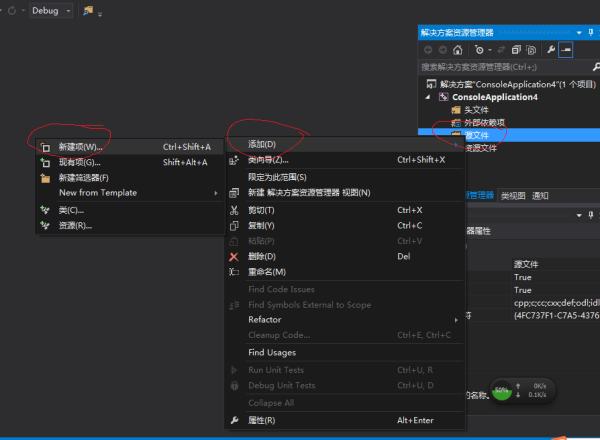Toggle the Properties panel auto-hide pin
This screenshot has height=440, width=600.
pyautogui.click(x=591, y=215)
